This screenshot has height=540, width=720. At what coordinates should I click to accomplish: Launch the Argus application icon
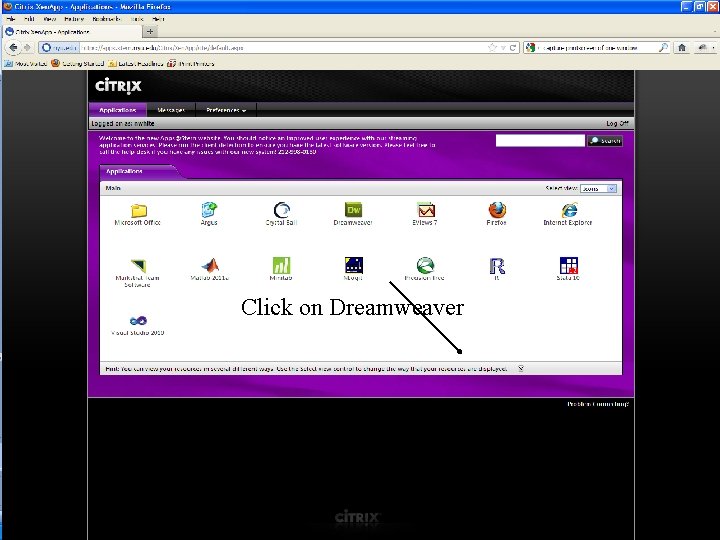[x=209, y=209]
